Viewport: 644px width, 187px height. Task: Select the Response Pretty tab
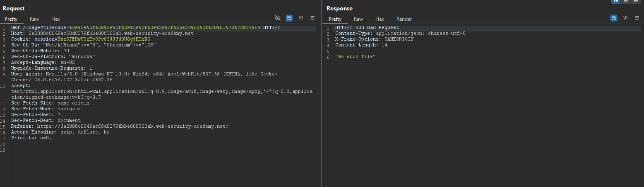(x=335, y=19)
